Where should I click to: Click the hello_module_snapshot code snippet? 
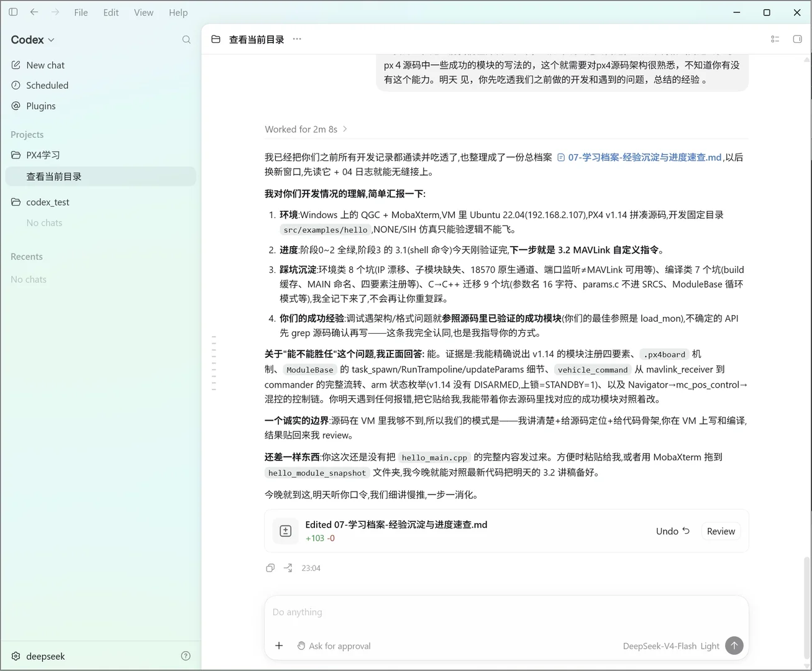click(x=317, y=473)
